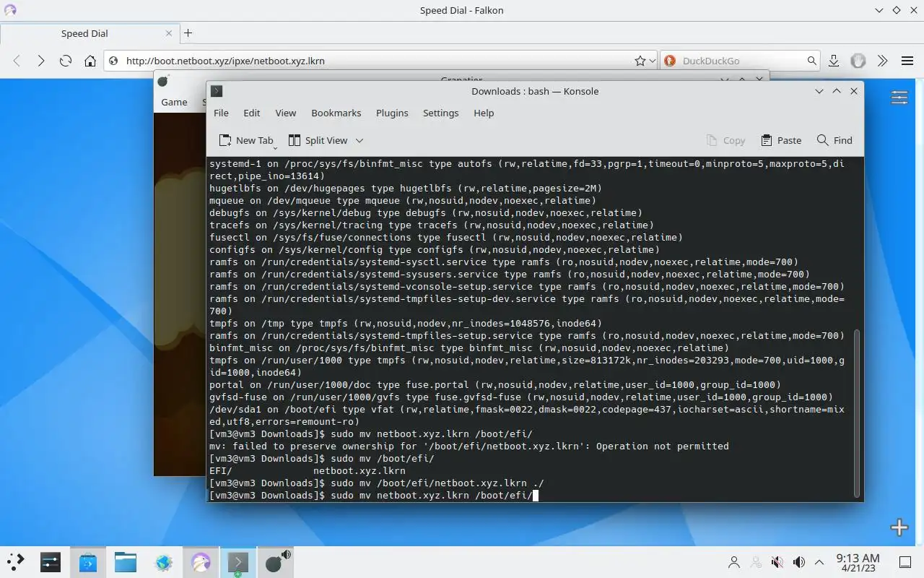The image size is (924, 578).
Task: Open the Falkon downloads manager
Action: coord(834,61)
